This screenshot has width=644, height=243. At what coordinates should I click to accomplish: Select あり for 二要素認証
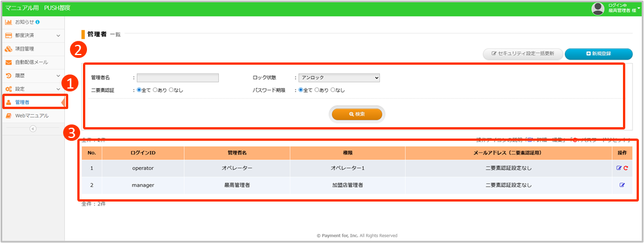155,90
